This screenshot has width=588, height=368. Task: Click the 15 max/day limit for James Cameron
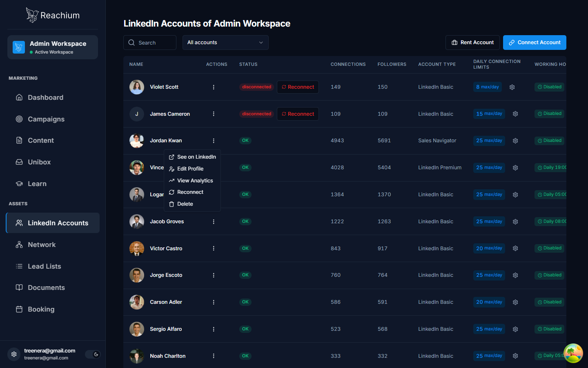coord(489,114)
